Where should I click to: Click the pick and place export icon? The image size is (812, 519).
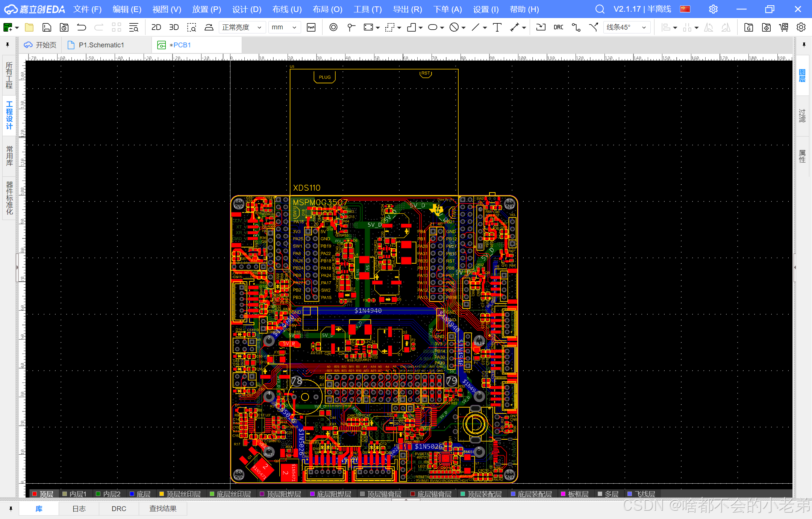[x=766, y=27]
